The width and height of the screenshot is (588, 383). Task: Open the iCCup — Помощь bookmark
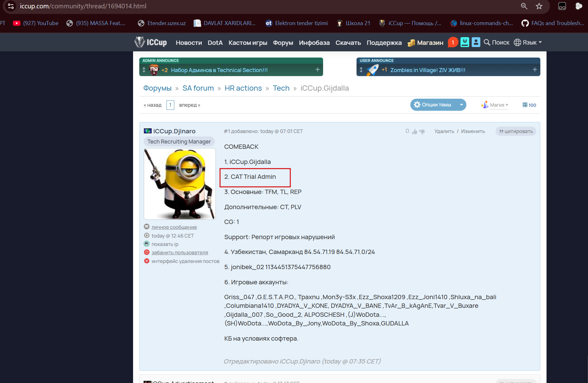pyautogui.click(x=410, y=23)
